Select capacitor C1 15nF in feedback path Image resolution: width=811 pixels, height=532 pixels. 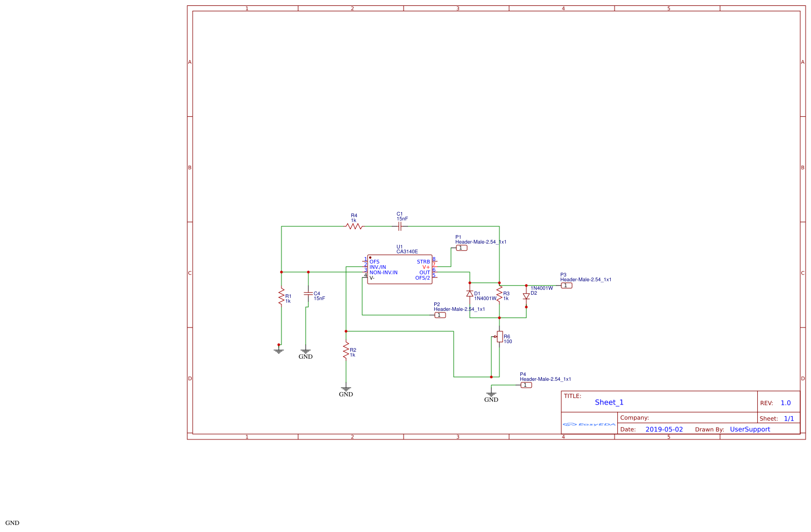[399, 226]
